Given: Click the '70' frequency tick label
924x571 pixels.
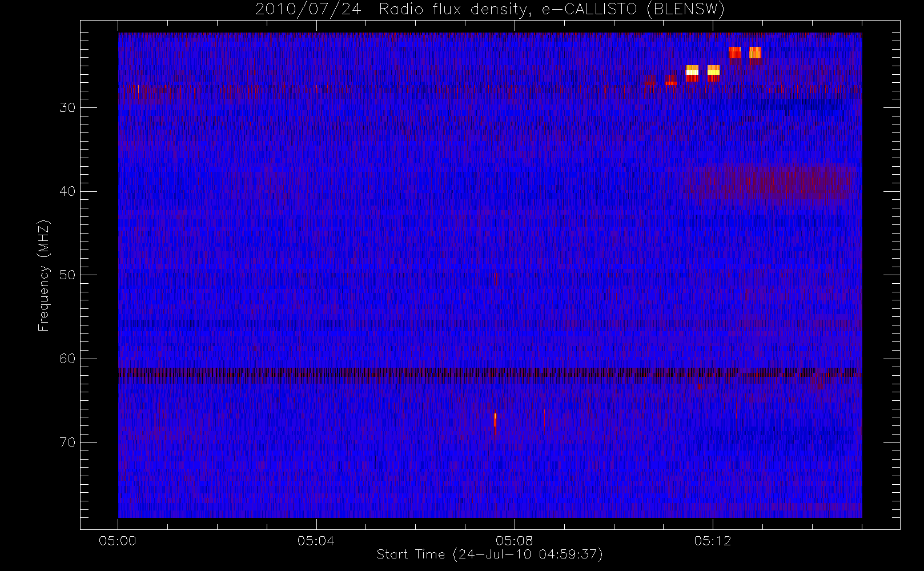Looking at the screenshot, I should pyautogui.click(x=67, y=443).
